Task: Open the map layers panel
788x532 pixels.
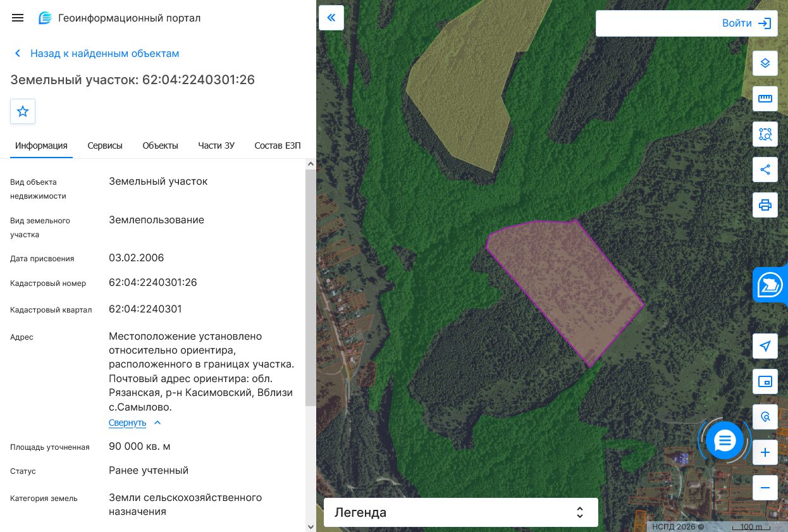Action: [x=765, y=63]
